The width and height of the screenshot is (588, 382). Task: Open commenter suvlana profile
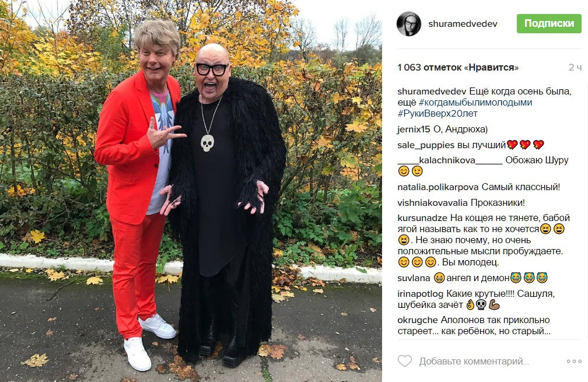(x=414, y=278)
